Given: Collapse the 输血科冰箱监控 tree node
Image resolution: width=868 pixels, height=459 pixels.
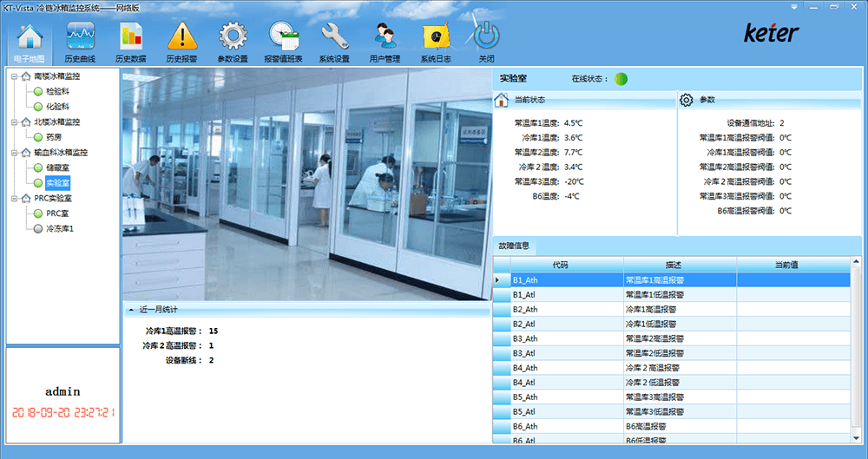Looking at the screenshot, I should (x=15, y=152).
